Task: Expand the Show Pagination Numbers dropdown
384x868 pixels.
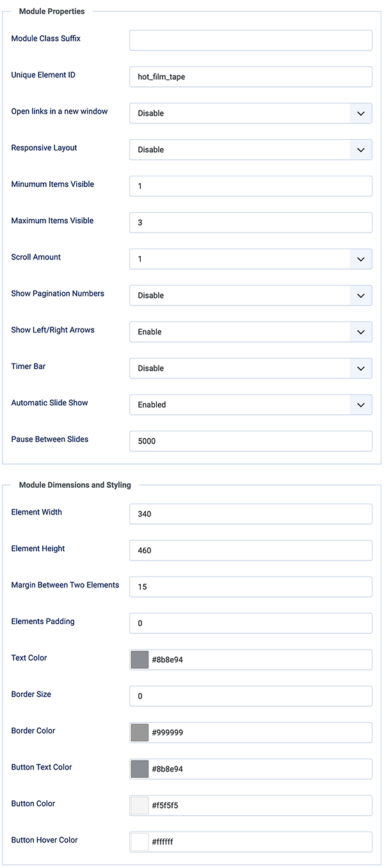Action: pos(250,295)
